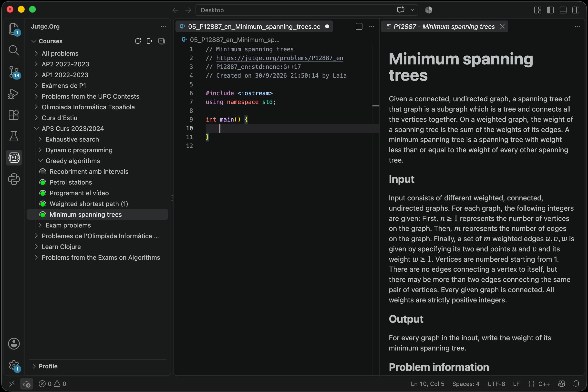The height and width of the screenshot is (392, 588).
Task: Expand Exam problems folder
Action: click(x=97, y=225)
